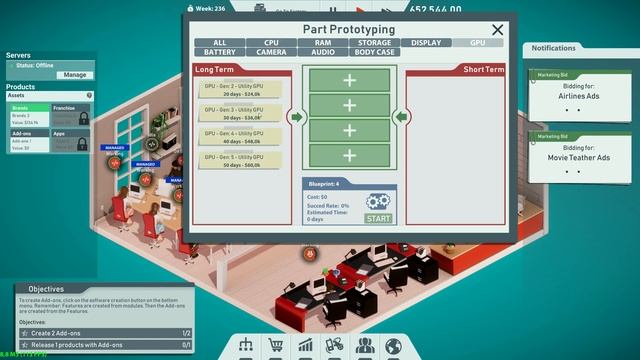Open the Add-ons asset card
The width and height of the screenshot is (640, 360).
point(30,141)
